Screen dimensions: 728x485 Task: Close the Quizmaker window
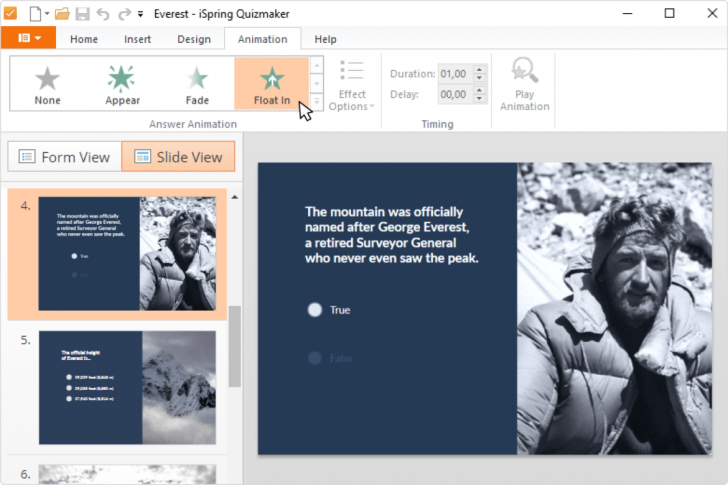[x=712, y=13]
